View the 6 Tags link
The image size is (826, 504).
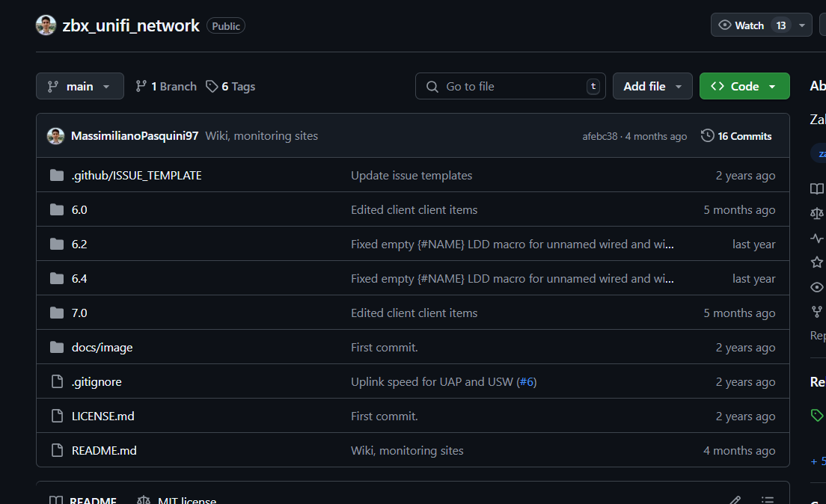click(230, 87)
